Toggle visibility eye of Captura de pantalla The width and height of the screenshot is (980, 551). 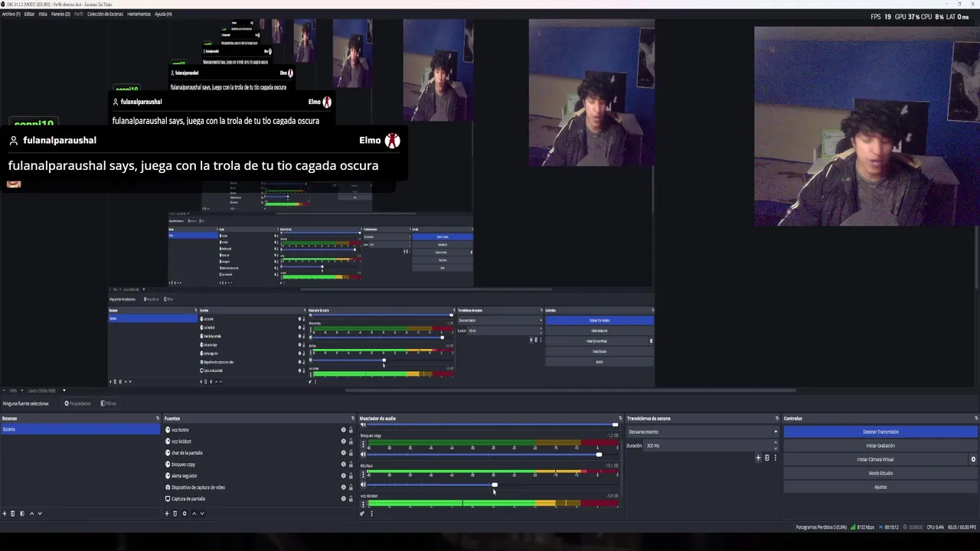pyautogui.click(x=343, y=499)
